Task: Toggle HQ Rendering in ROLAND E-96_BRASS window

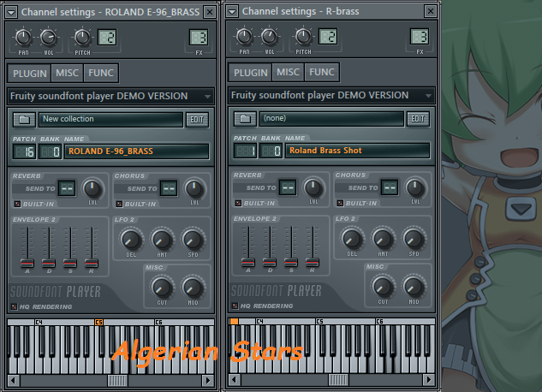Action: pos(14,306)
